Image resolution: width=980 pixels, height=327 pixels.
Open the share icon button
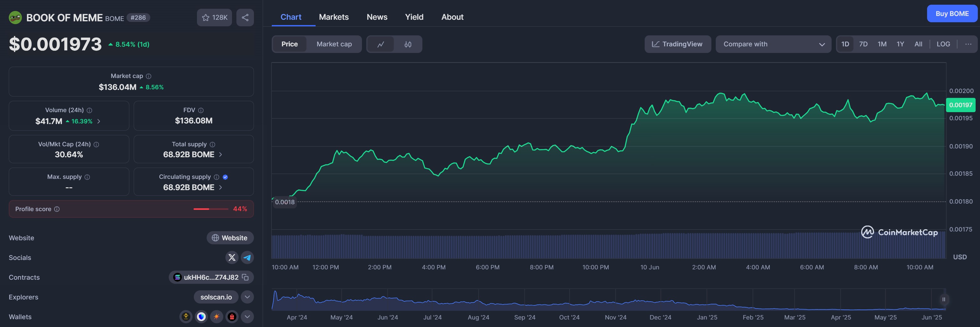pyautogui.click(x=245, y=18)
